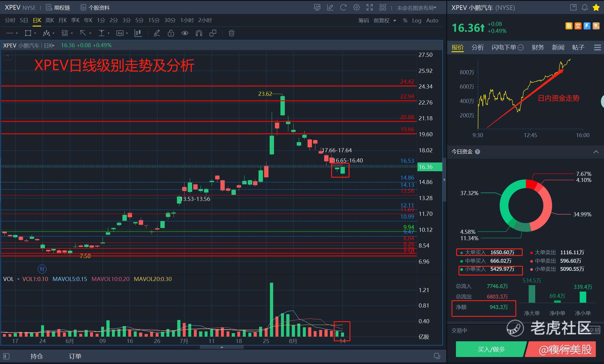Switch to 5日 chart period

click(x=24, y=20)
